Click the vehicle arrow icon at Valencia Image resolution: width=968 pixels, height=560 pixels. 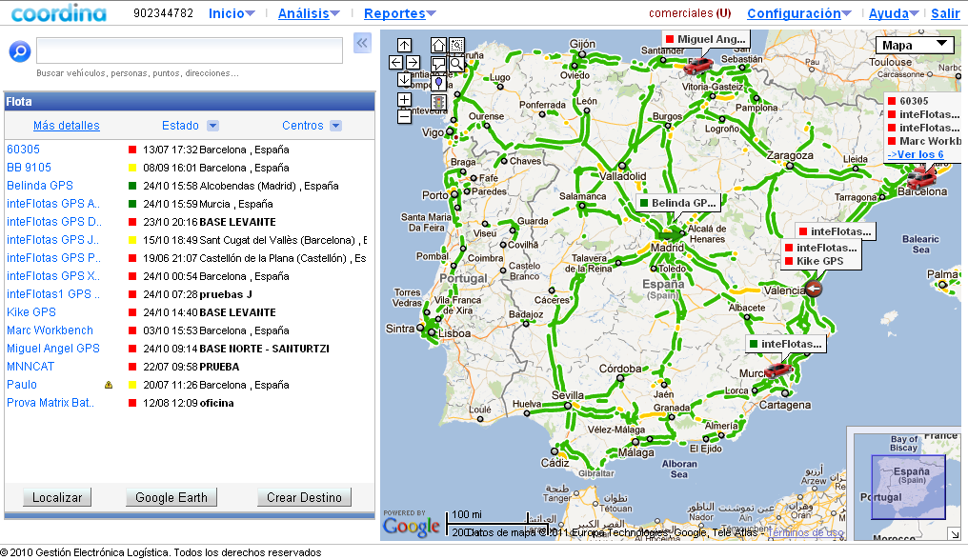point(814,288)
